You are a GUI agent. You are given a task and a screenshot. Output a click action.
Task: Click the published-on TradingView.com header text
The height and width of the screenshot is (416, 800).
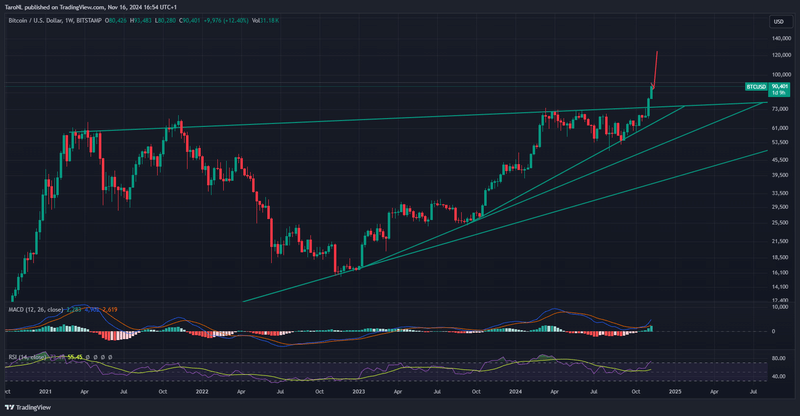click(x=90, y=7)
